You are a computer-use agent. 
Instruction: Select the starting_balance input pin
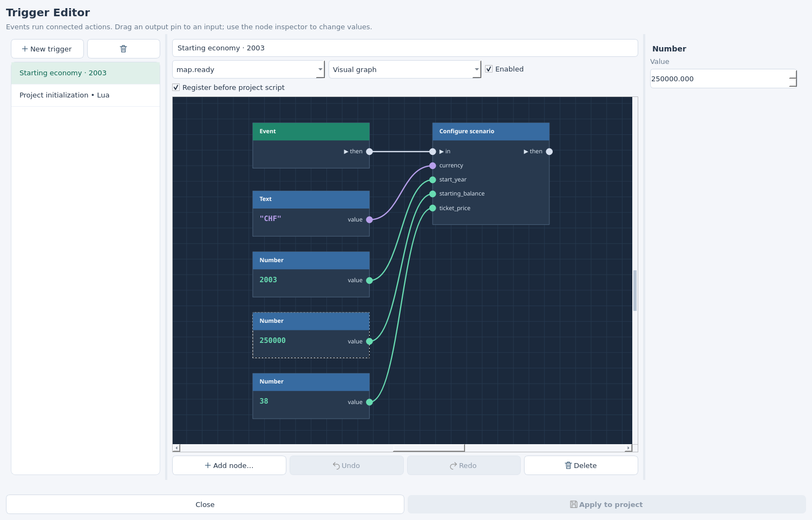coord(433,194)
